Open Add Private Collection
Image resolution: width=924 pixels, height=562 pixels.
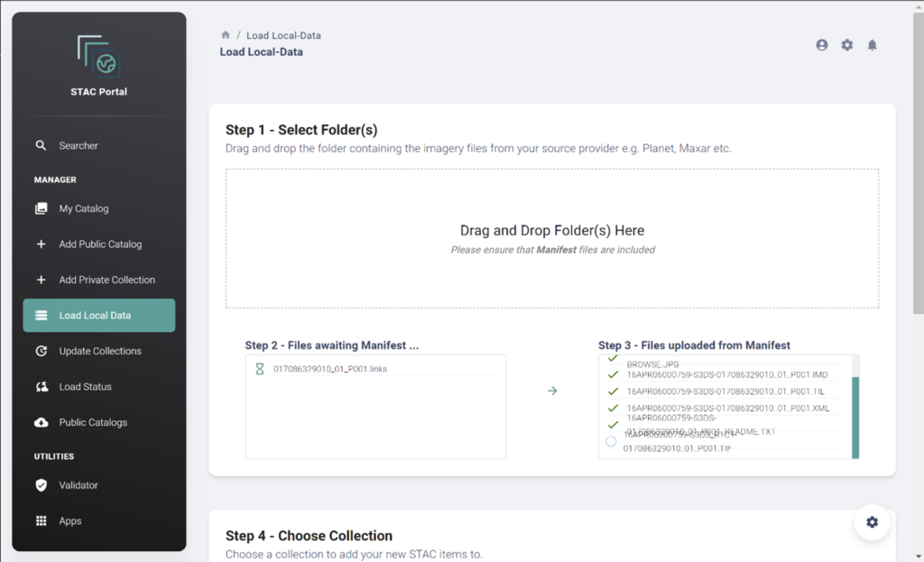[106, 280]
